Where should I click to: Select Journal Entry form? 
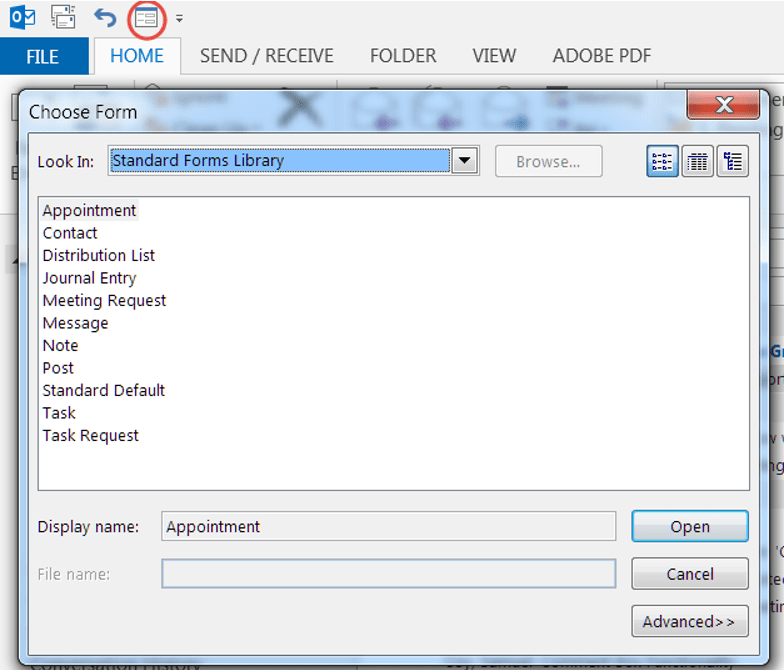(x=89, y=278)
